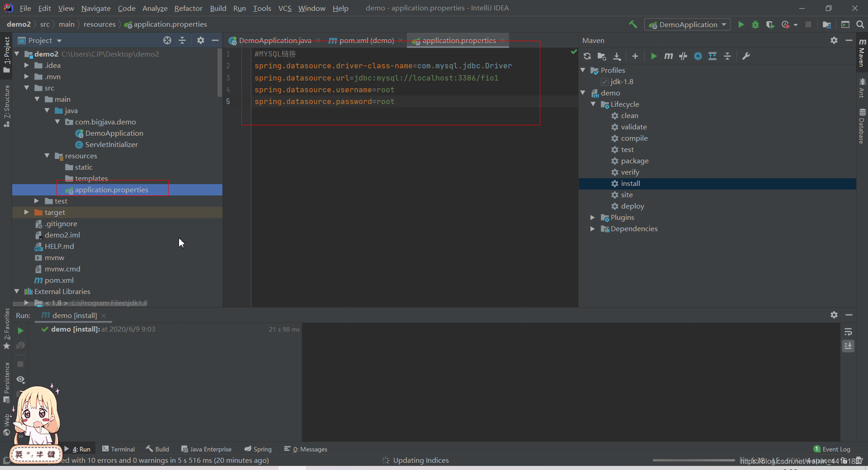Open the Spring tool tab
The image size is (868, 470).
258,449
